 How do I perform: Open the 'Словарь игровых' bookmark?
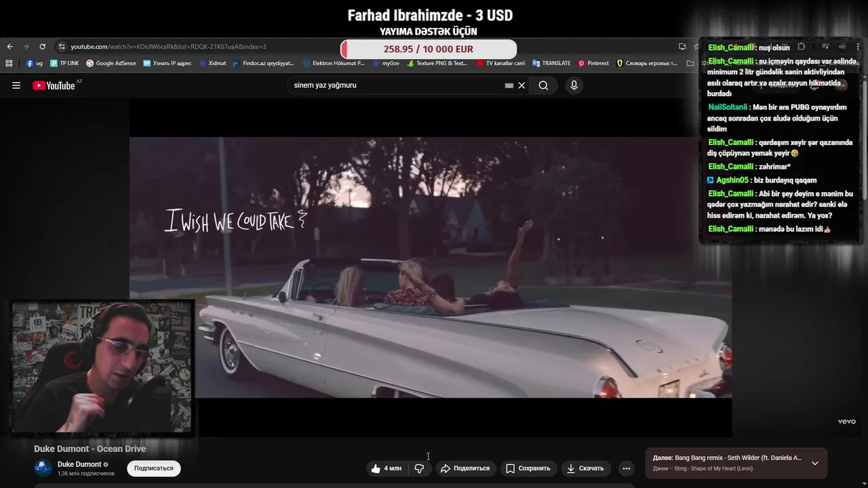pyautogui.click(x=647, y=63)
